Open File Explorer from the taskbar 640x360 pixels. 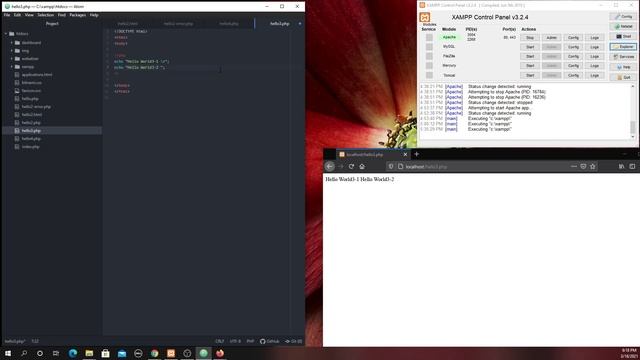click(x=89, y=353)
